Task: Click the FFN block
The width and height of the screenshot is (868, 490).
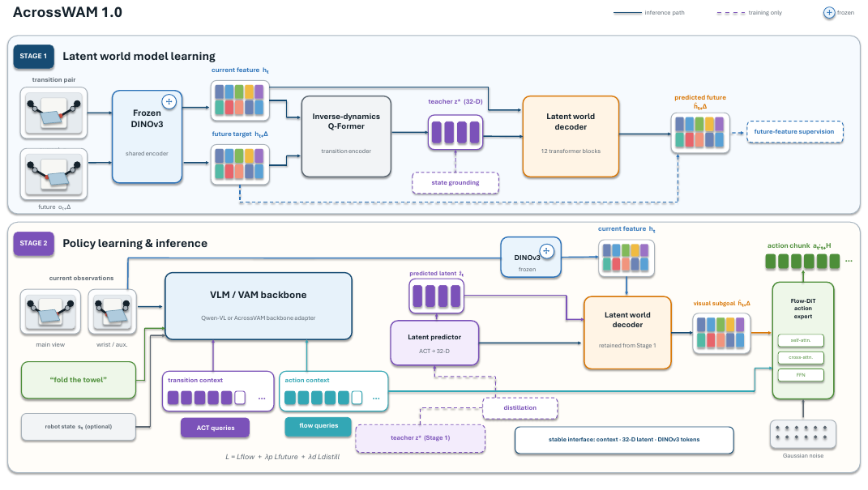Action: [x=801, y=376]
